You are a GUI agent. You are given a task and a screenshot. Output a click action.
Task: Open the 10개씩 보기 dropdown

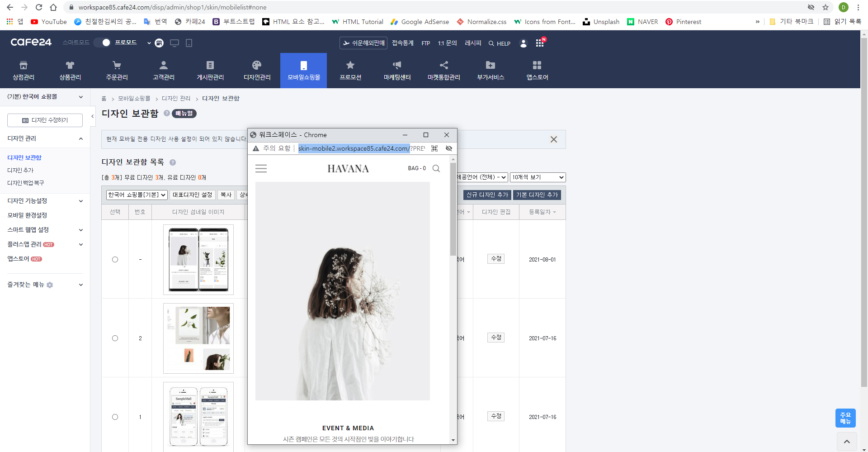[538, 177]
